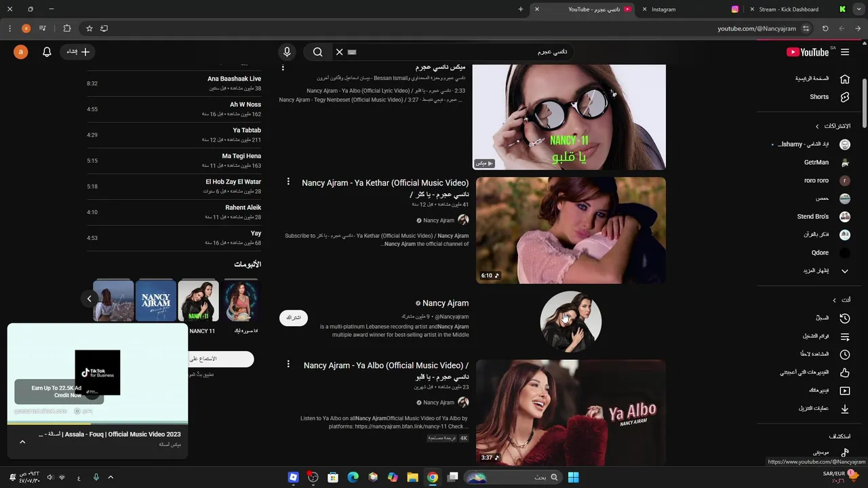The width and height of the screenshot is (868, 488).
Task: Open Watch Later clock icon
Action: [845, 354]
